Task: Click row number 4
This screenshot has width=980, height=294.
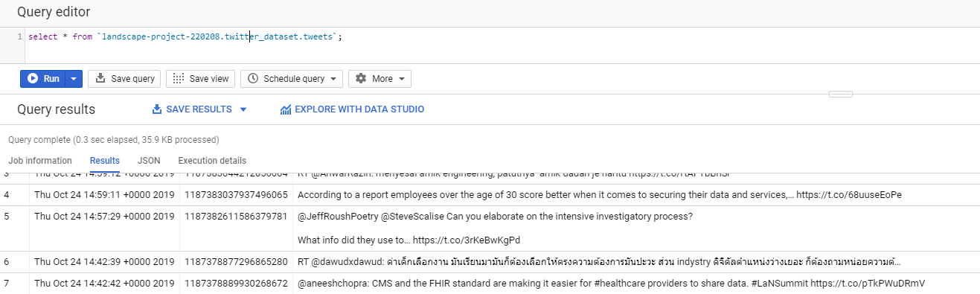Action: point(7,195)
